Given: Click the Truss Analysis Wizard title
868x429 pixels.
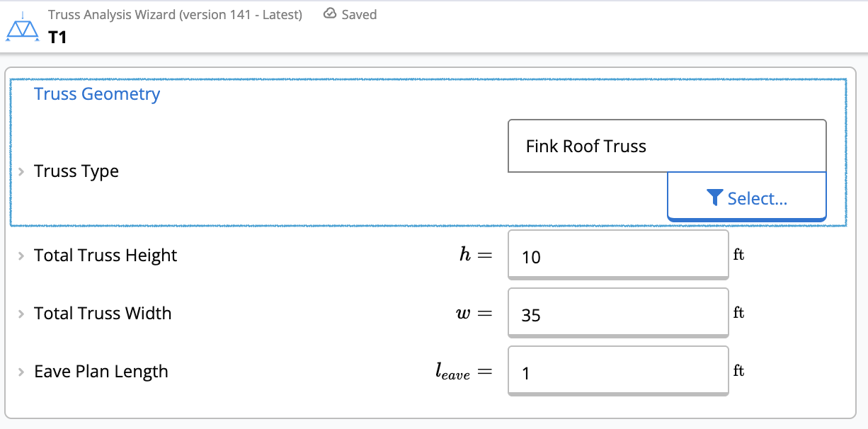Looking at the screenshot, I should [175, 14].
